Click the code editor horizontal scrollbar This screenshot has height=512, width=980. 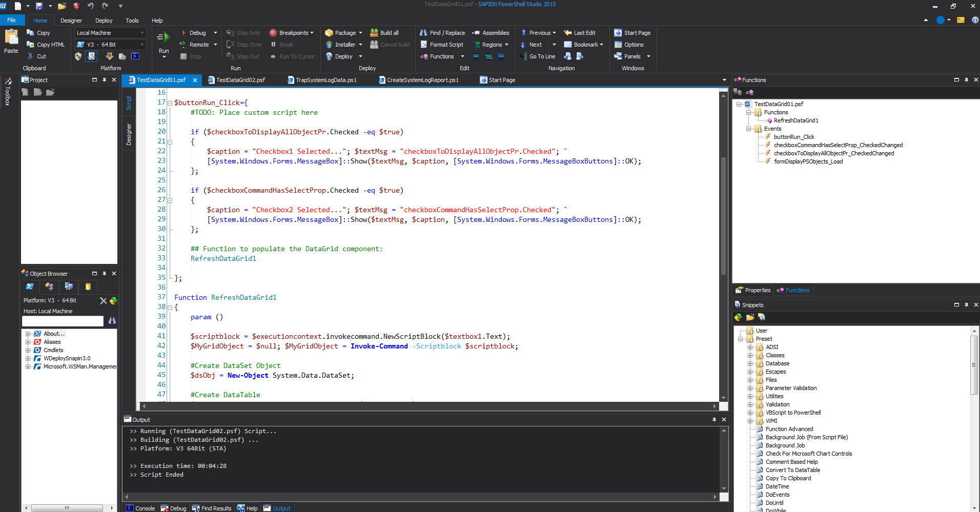428,406
